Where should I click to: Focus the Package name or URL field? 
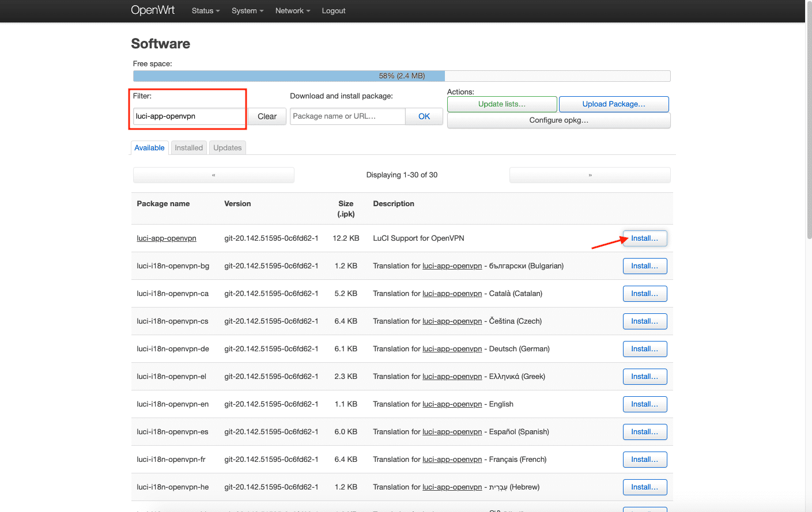[x=347, y=116]
